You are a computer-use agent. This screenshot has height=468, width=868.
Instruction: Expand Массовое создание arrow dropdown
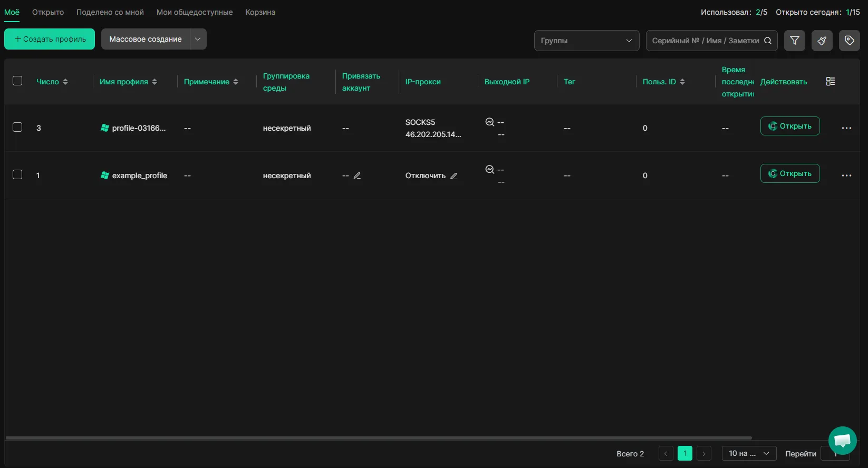[x=198, y=39]
